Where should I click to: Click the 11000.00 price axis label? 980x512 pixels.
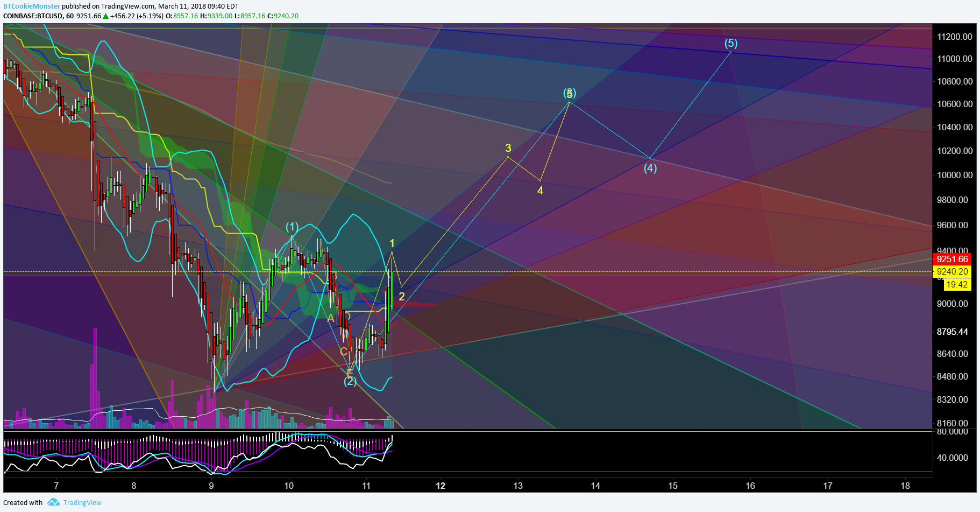coord(955,59)
